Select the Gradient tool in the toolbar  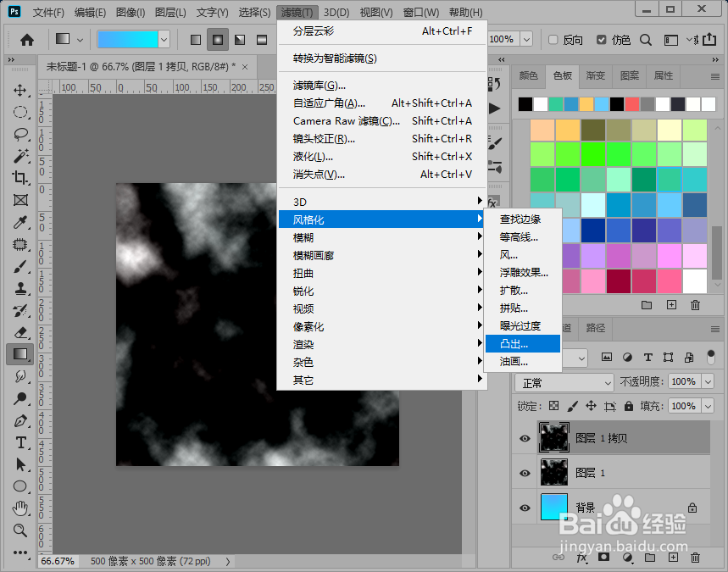(x=19, y=354)
